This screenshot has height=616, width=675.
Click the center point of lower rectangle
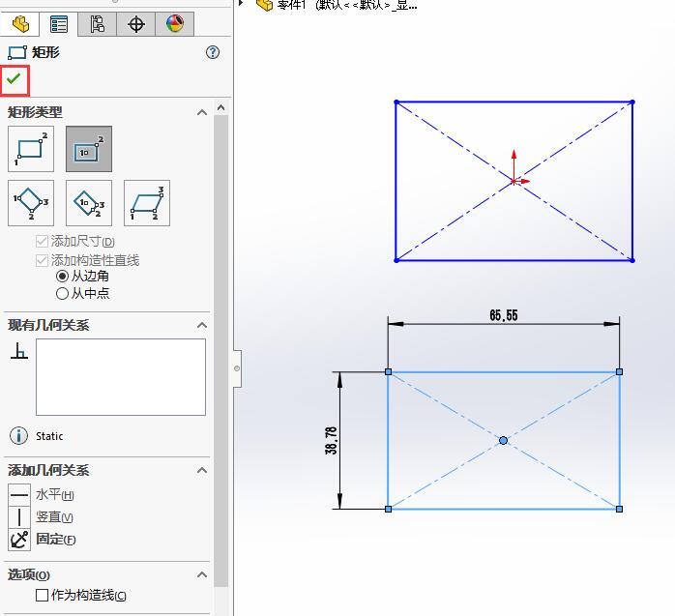[503, 440]
